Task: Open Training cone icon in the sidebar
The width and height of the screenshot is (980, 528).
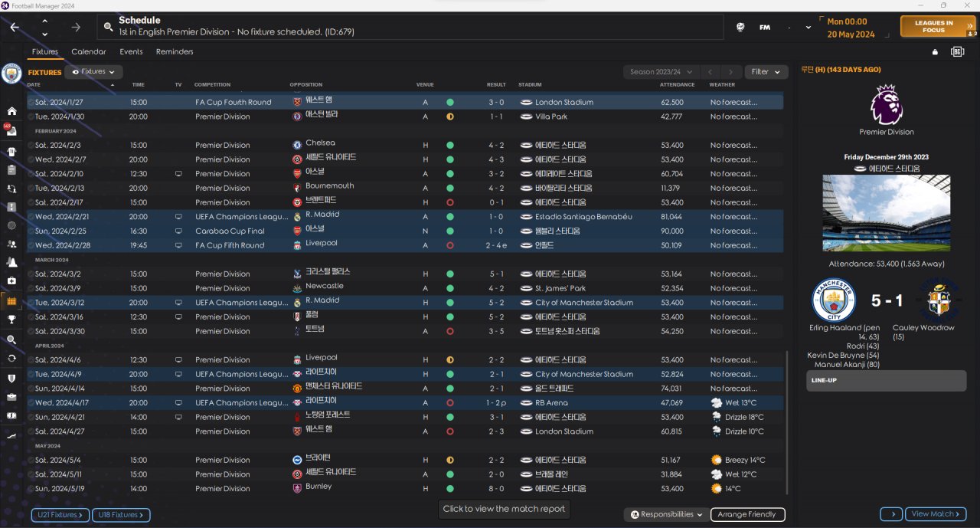Action: (x=11, y=263)
